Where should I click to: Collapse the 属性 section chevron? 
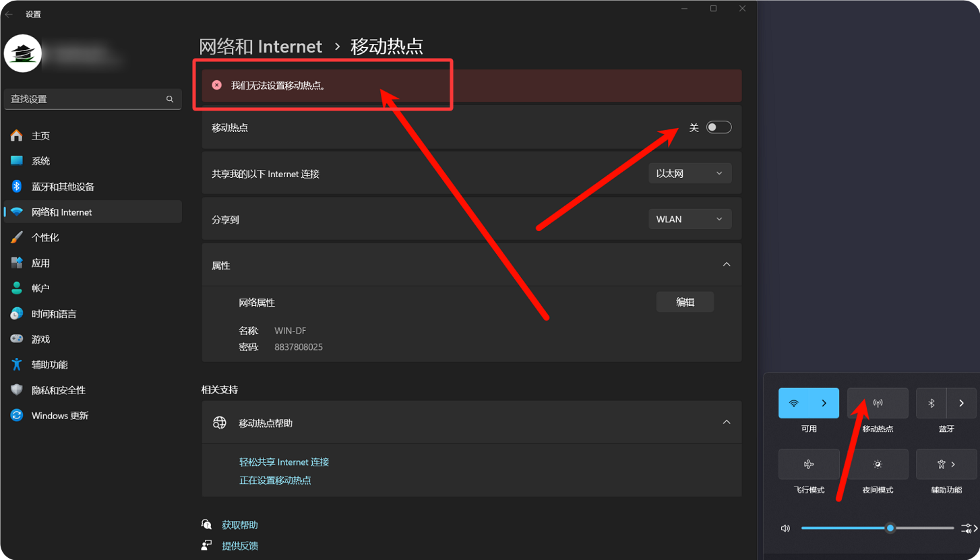pos(727,264)
